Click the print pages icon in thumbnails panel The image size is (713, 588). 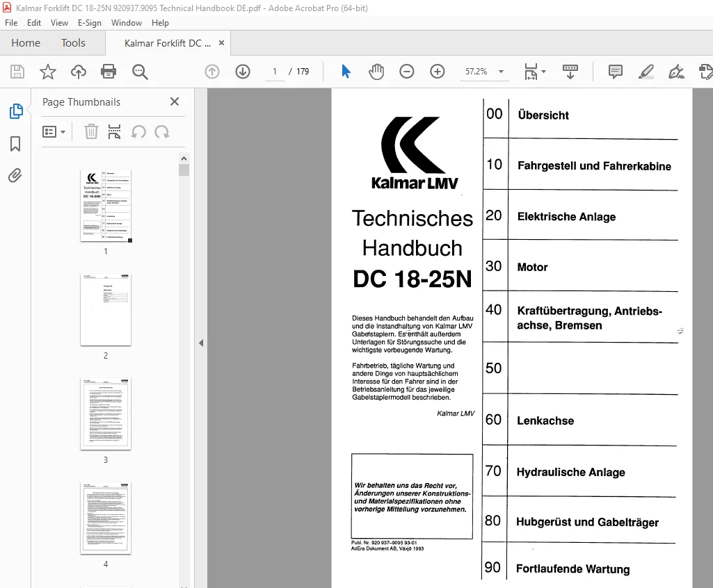point(114,132)
